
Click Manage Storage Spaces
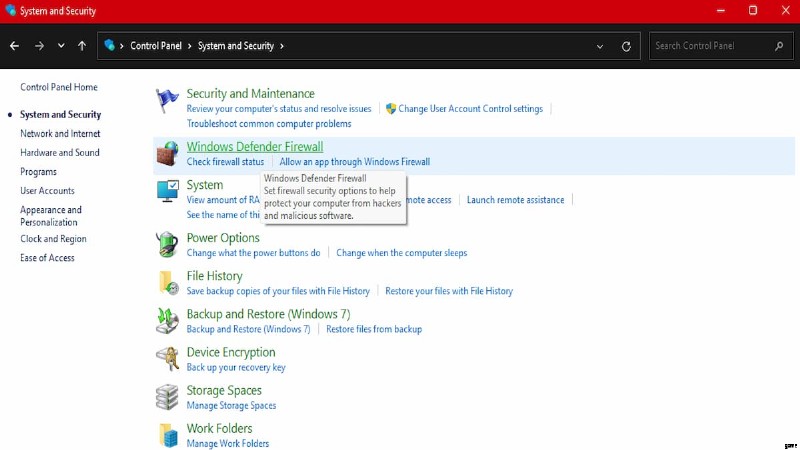tap(231, 406)
